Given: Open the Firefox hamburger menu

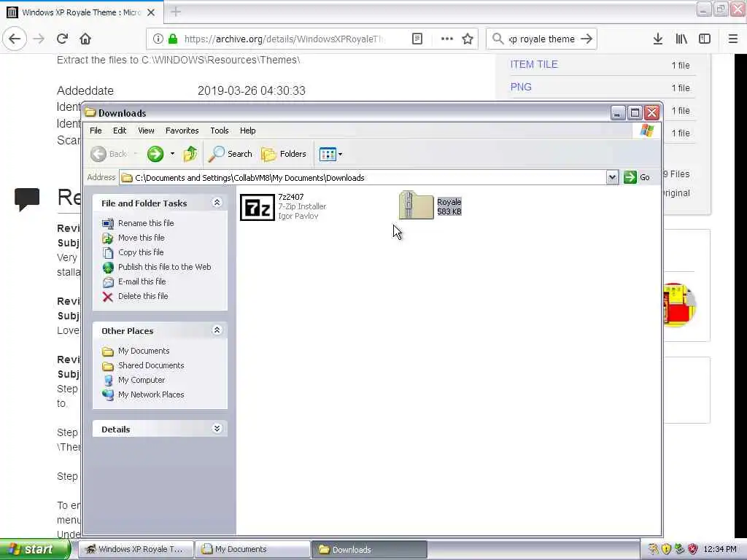Looking at the screenshot, I should coord(733,39).
